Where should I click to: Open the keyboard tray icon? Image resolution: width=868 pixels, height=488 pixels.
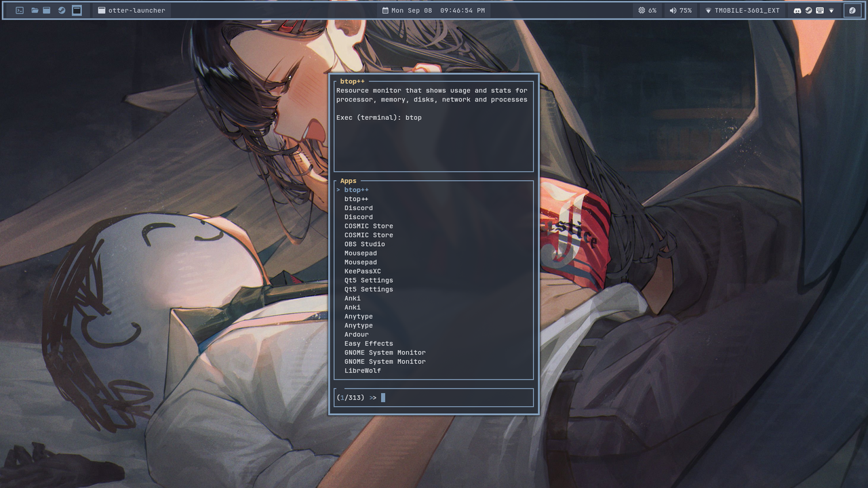pos(819,10)
